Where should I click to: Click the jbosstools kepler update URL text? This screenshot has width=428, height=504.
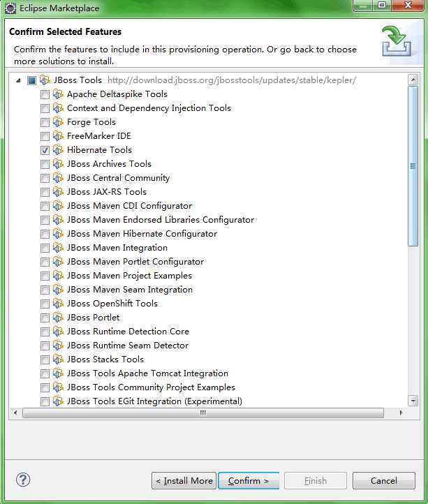232,80
